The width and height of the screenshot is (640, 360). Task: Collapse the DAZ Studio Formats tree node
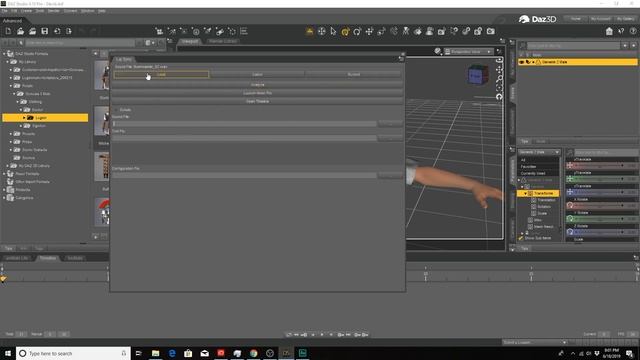coord(4,53)
